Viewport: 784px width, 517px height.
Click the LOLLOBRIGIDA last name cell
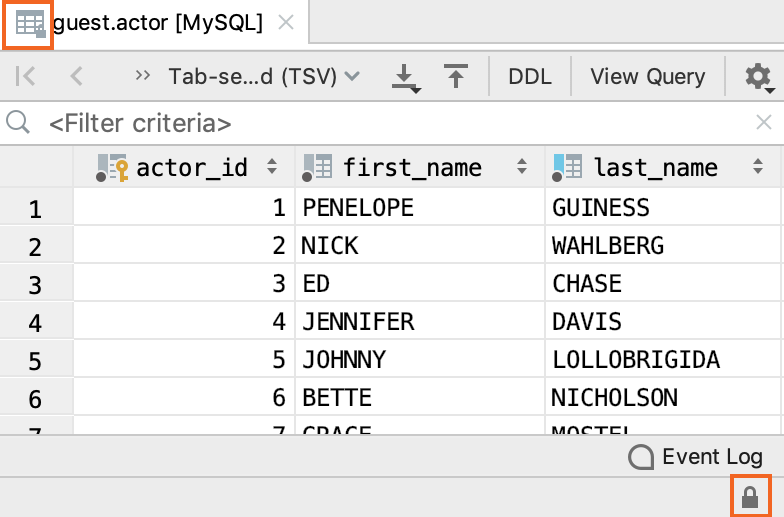click(663, 359)
